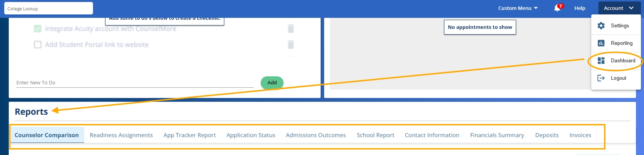The image size is (644, 155).
Task: Show the Financials Summary tab
Action: 497,135
